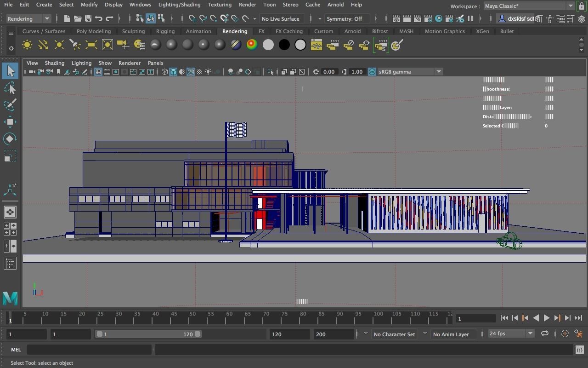This screenshot has width=588, height=368.
Task: Expand the sRGB gamma color space dropdown
Action: (x=438, y=71)
